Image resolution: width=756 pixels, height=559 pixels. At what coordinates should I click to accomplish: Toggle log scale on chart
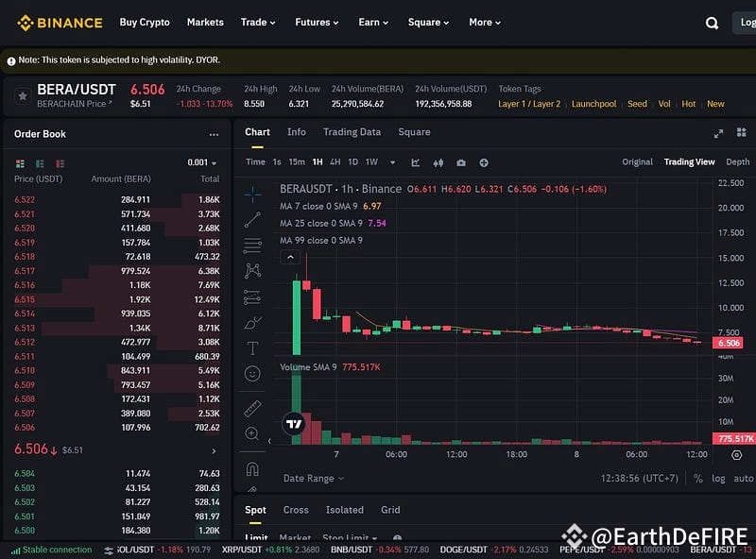click(718, 479)
